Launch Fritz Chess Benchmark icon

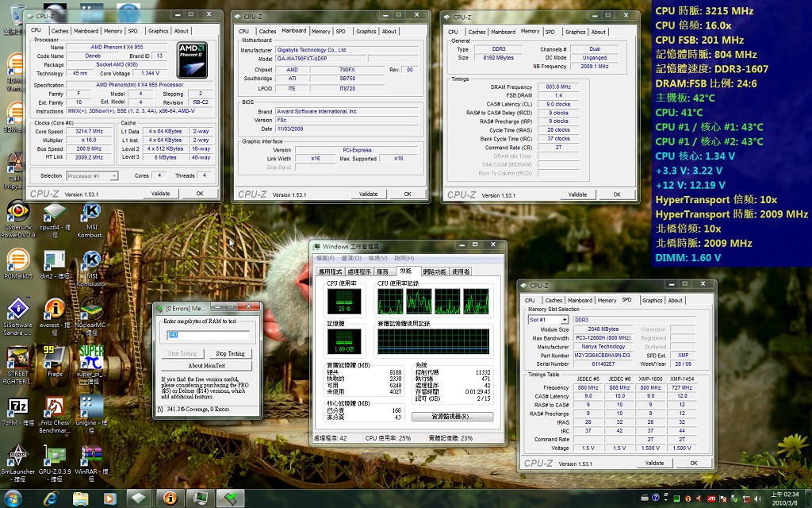click(55, 414)
